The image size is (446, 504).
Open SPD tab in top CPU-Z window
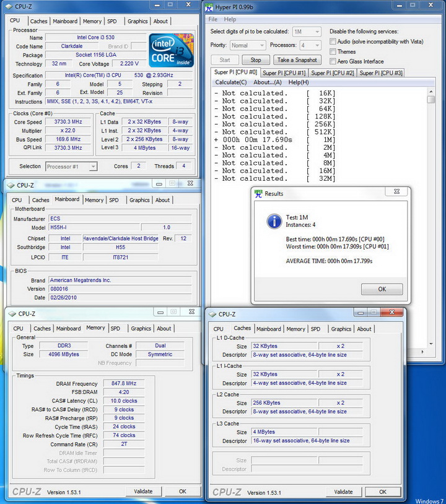[112, 21]
